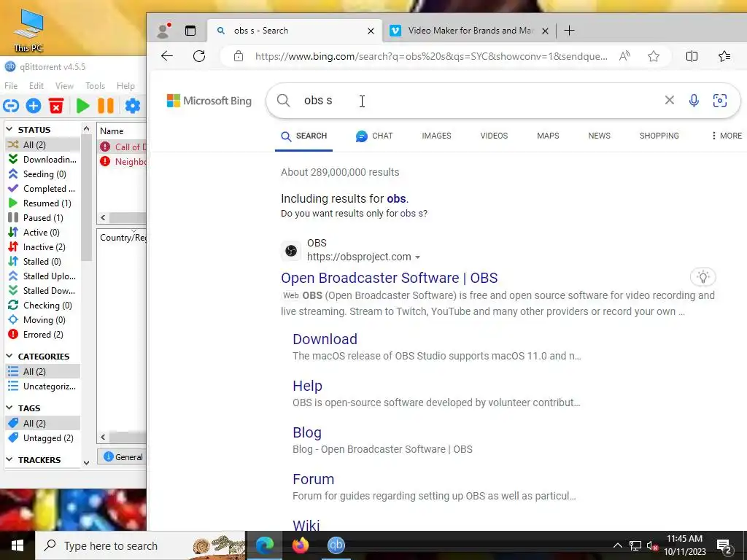The width and height of the screenshot is (747, 560).
Task: Clear the Bing search box with X
Action: (670, 100)
